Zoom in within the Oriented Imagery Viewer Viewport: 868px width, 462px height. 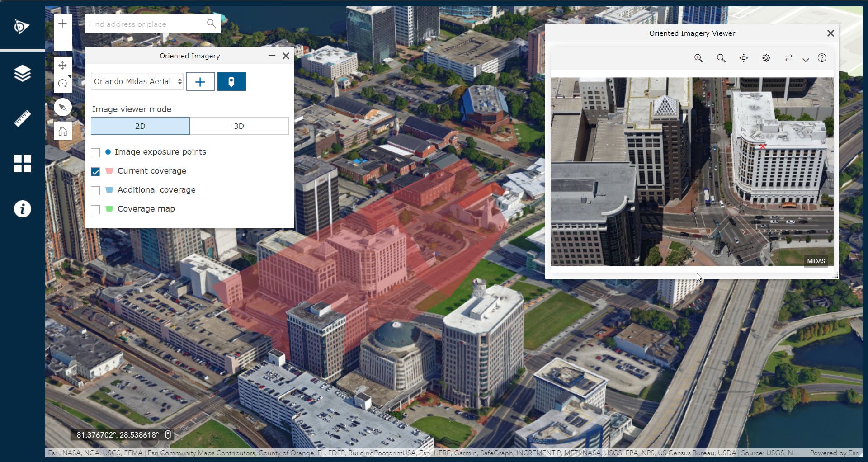(698, 58)
